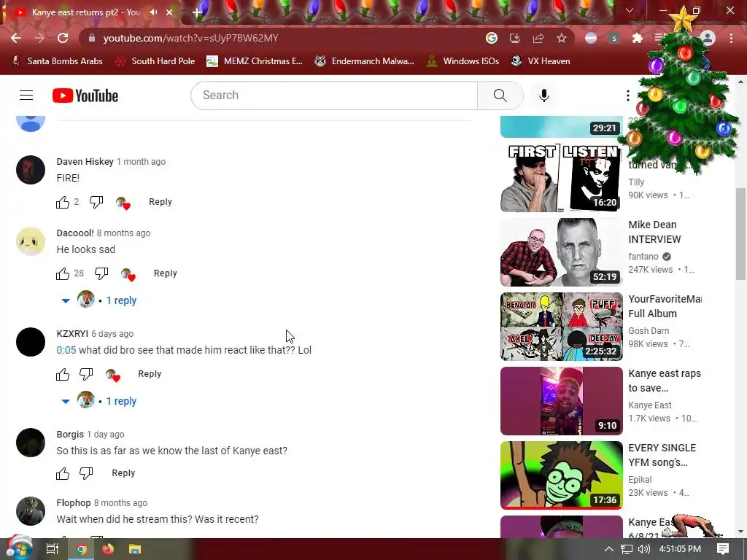Open the South Hard Pole bookmark
747x560 pixels.
155,61
